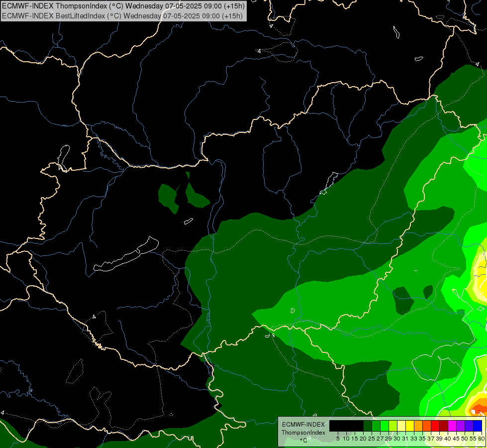Click the legend tick value 5
This screenshot has height=448, width=487.
338,439
